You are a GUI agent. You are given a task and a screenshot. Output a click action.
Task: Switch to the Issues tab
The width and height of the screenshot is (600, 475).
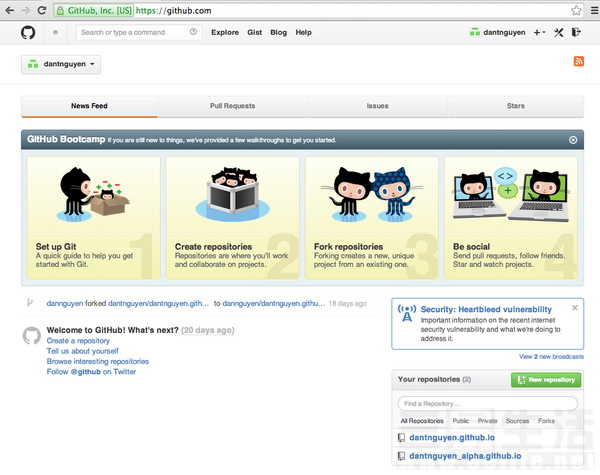[377, 106]
